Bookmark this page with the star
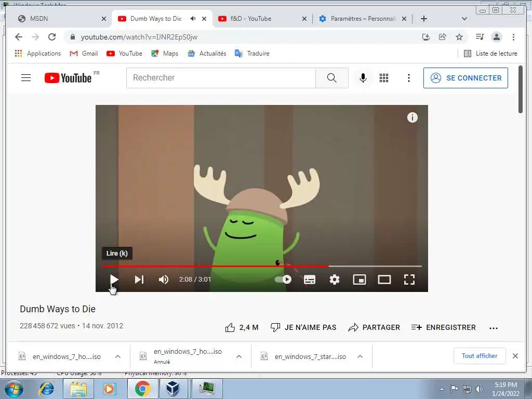532x399 pixels. pos(459,37)
